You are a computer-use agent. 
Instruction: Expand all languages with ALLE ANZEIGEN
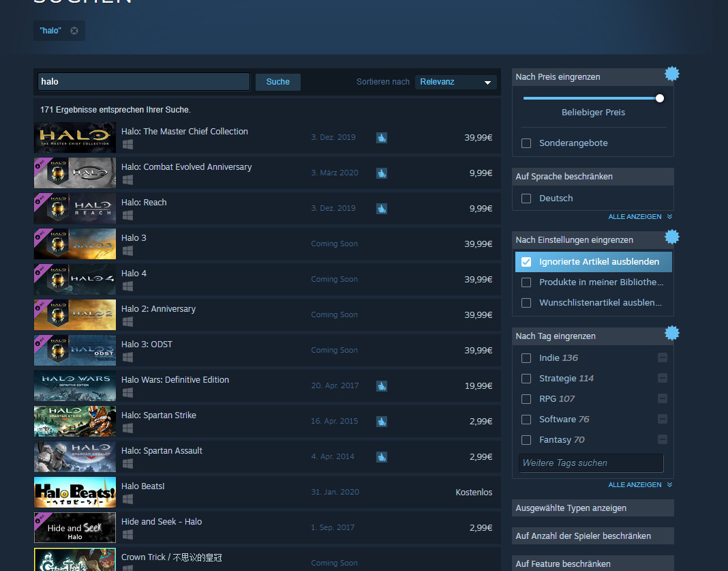pos(640,216)
